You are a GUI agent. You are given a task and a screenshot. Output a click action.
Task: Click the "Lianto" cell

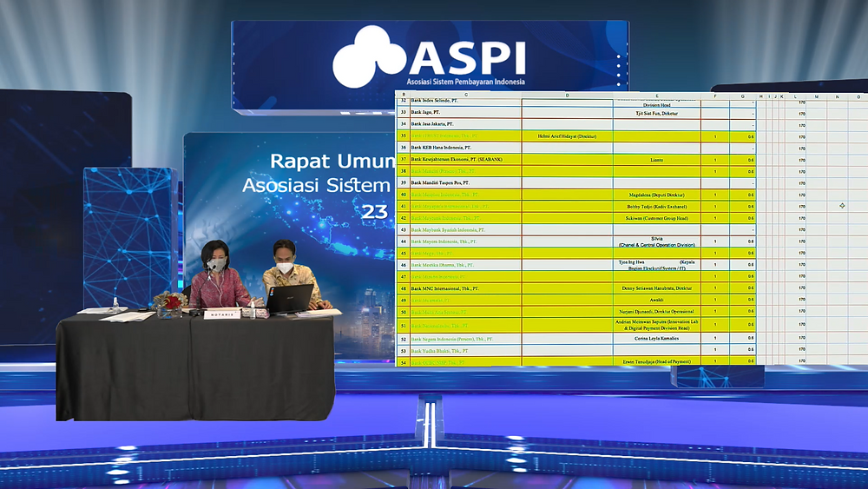pyautogui.click(x=656, y=160)
